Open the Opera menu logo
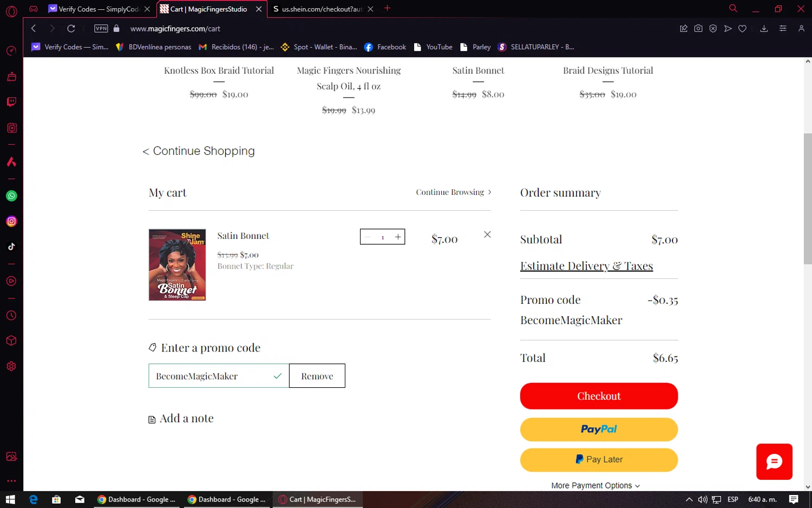The width and height of the screenshot is (812, 508). 11,11
